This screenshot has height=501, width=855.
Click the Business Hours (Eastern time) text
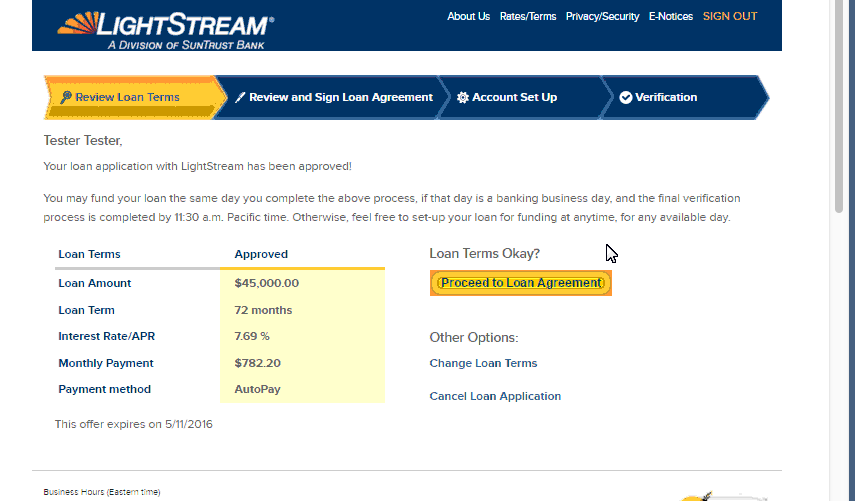click(102, 492)
